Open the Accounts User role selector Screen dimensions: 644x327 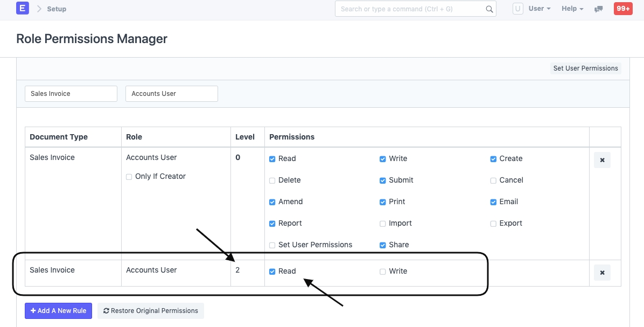pyautogui.click(x=171, y=94)
